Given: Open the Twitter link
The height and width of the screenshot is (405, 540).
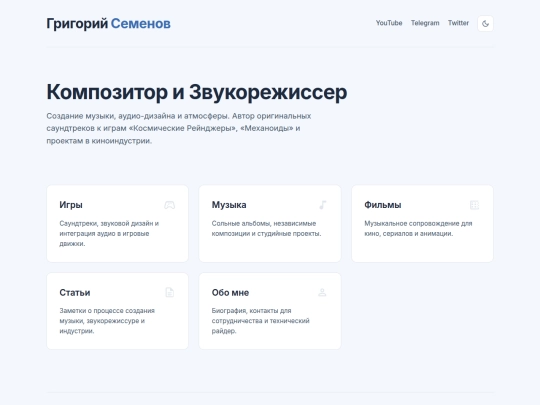Looking at the screenshot, I should coord(458,23).
